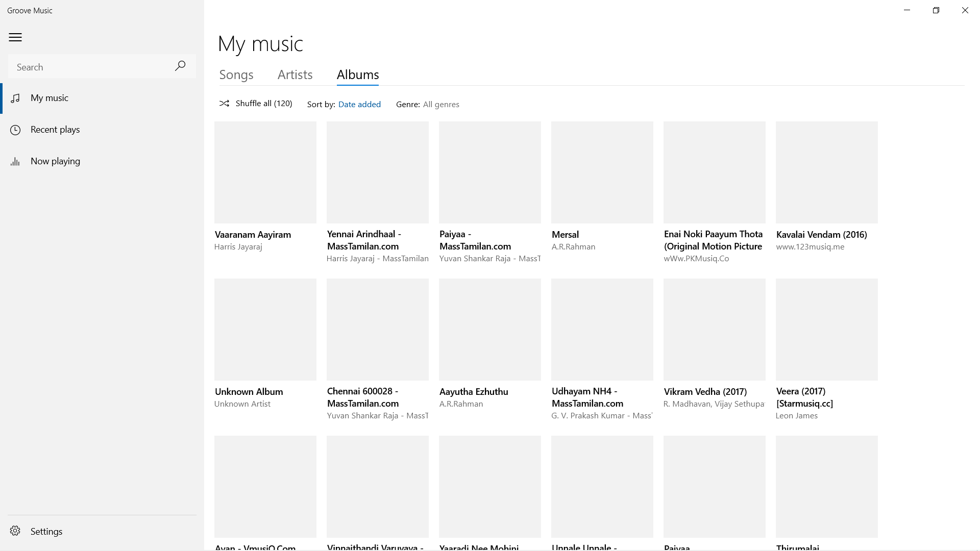This screenshot has width=980, height=551.
Task: Open Yennai Arindhaal album cover
Action: tap(378, 172)
